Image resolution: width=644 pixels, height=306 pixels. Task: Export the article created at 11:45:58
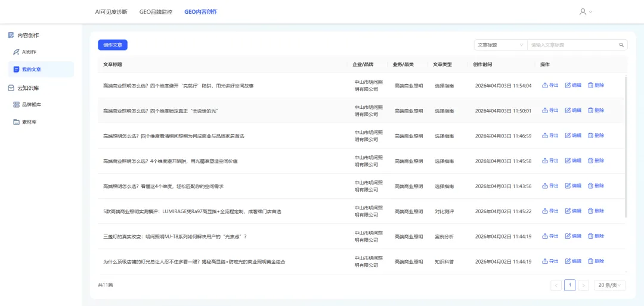(x=550, y=161)
